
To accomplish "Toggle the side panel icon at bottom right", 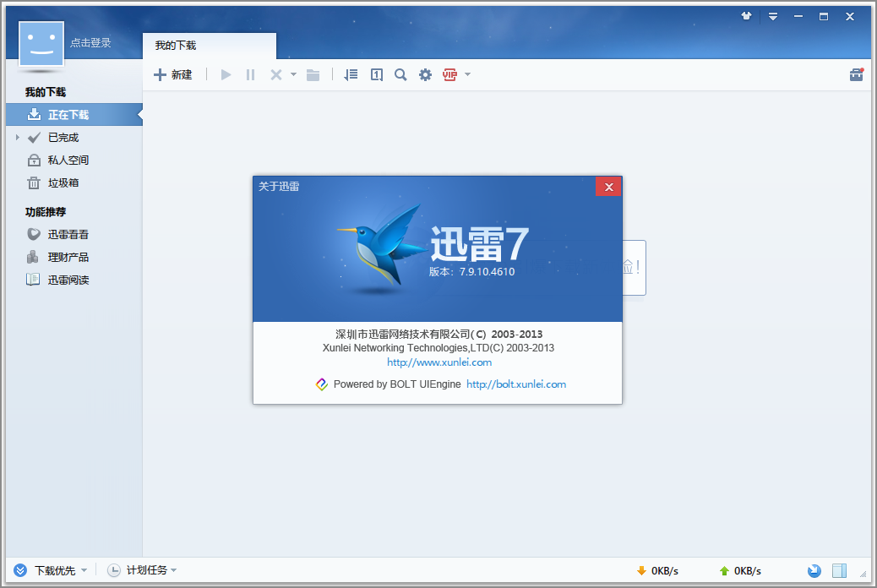I will [840, 570].
